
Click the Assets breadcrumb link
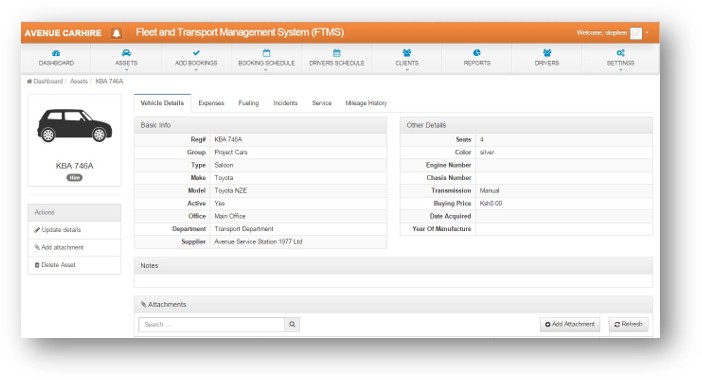[79, 81]
